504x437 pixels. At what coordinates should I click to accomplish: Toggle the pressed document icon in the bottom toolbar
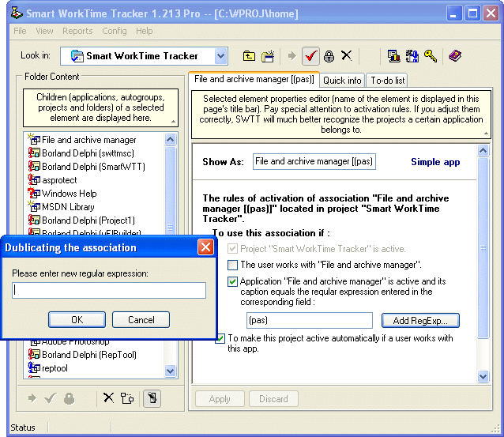(x=152, y=398)
